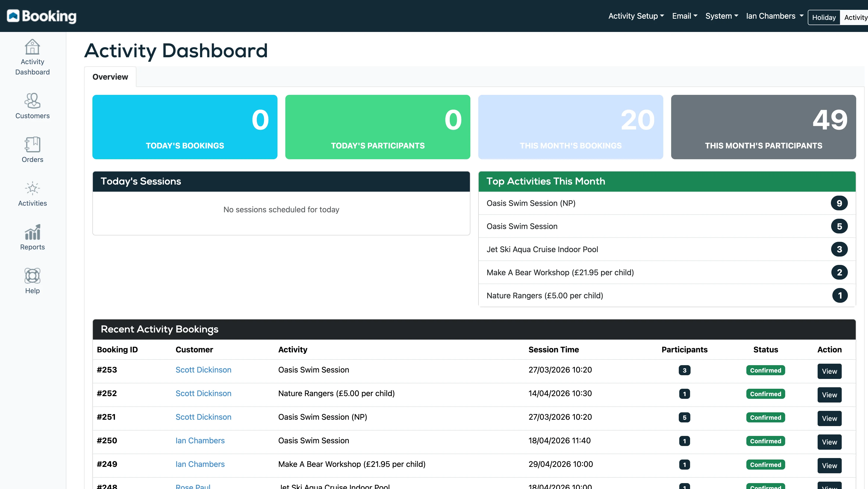
Task: Click the Booking ID column header
Action: [117, 349]
